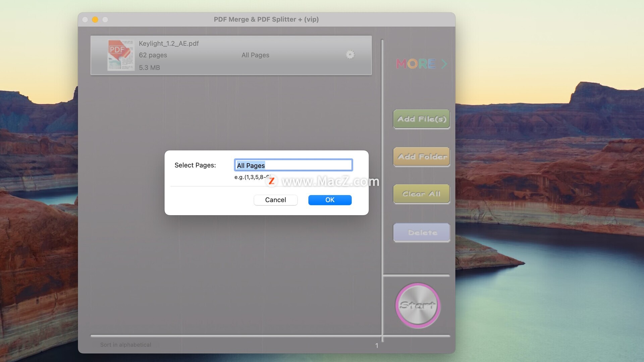644x362 pixels.
Task: Click the All Pages label in file row
Action: pos(255,55)
